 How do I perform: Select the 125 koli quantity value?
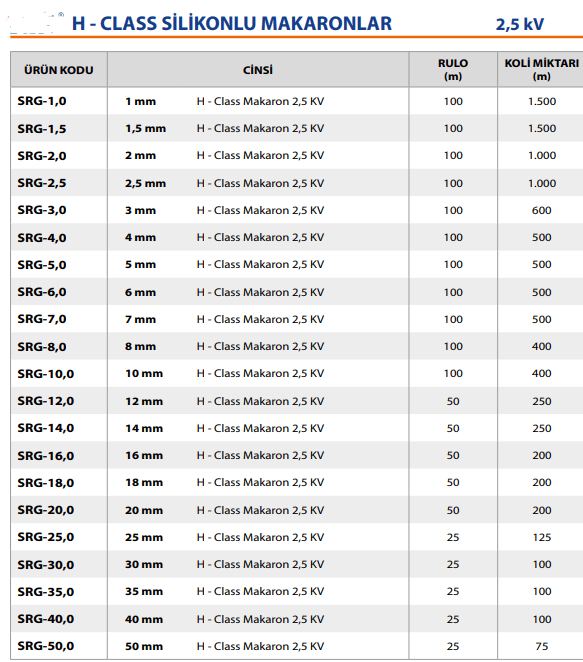click(542, 537)
